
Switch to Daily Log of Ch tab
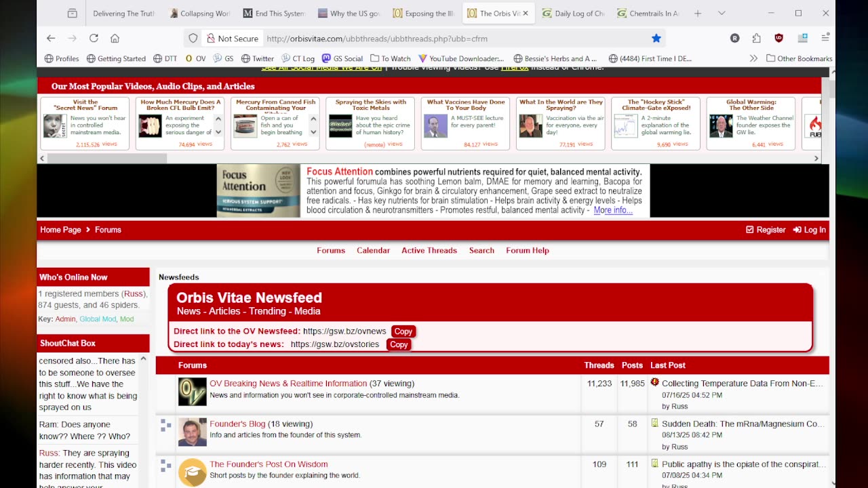pos(573,14)
